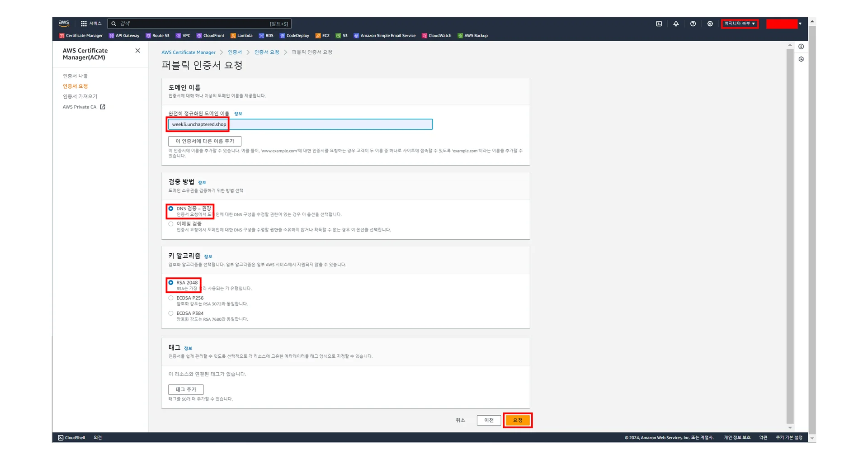Open 정보 link beside 키 알고리즘
Image resolution: width=868 pixels, height=460 pixels.
pos(208,256)
